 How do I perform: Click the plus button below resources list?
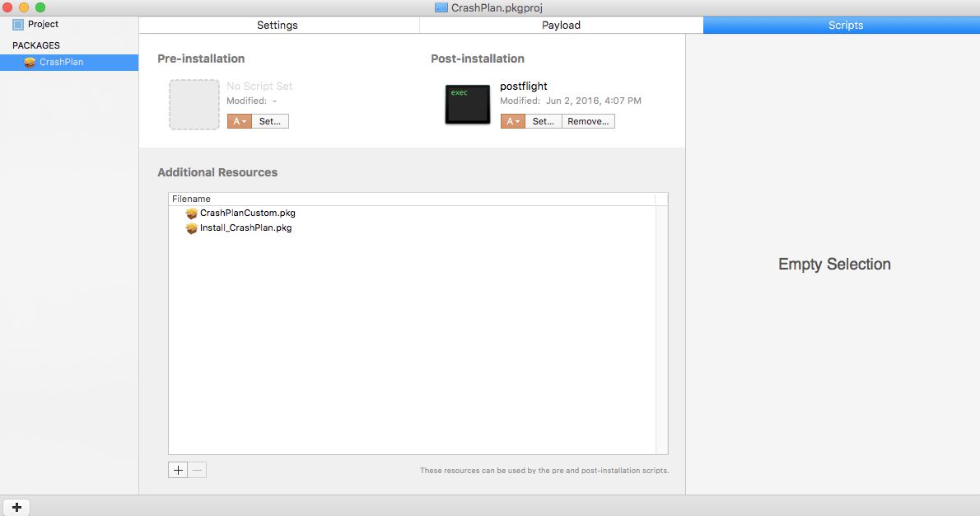pos(178,470)
